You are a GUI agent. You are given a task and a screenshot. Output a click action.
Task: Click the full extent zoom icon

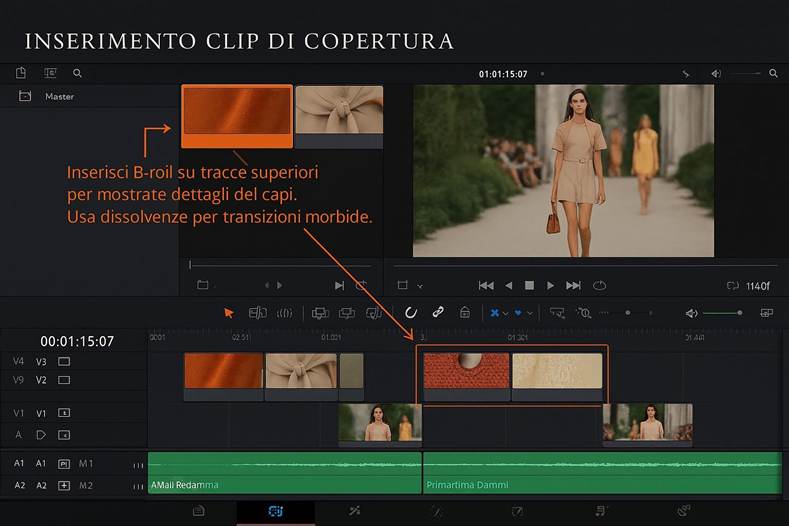pyautogui.click(x=557, y=313)
